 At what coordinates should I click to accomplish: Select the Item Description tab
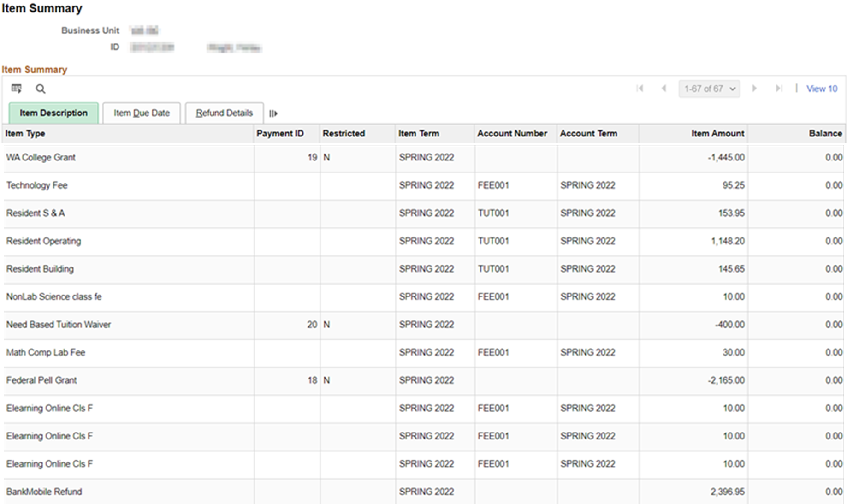tap(53, 113)
